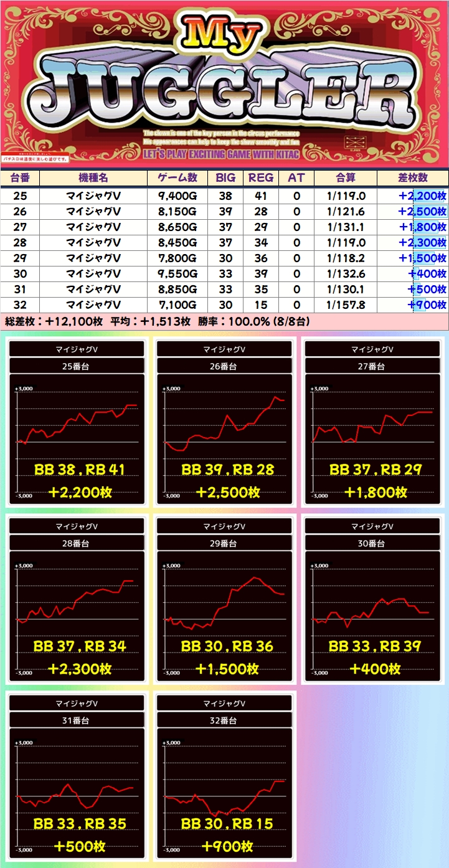Click the BIG value 39 in row 26
This screenshot has width=449, height=868.
click(225, 211)
